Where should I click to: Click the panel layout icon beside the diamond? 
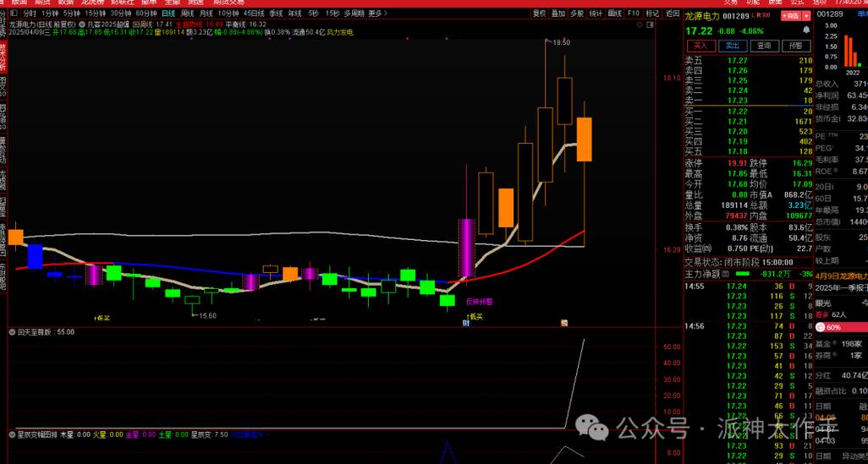pos(651,25)
